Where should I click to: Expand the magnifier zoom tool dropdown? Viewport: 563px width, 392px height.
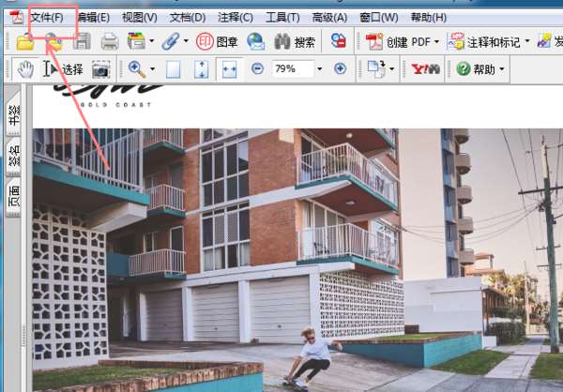(x=153, y=68)
